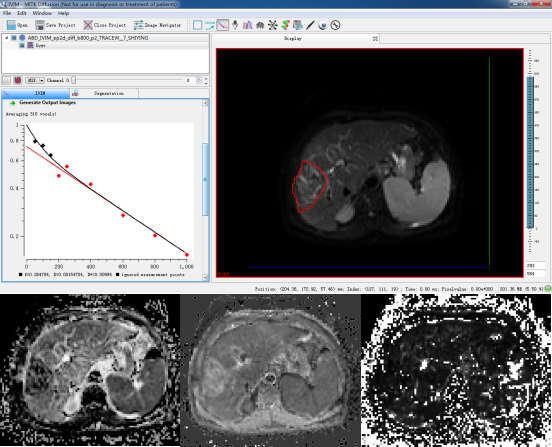Click Generate Output Images

coord(47,102)
